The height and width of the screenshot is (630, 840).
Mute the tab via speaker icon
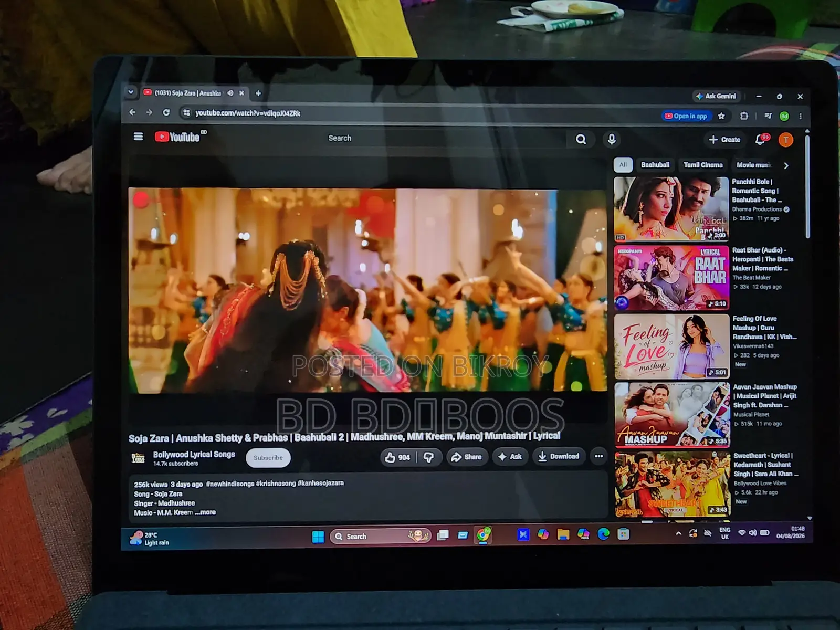(230, 93)
